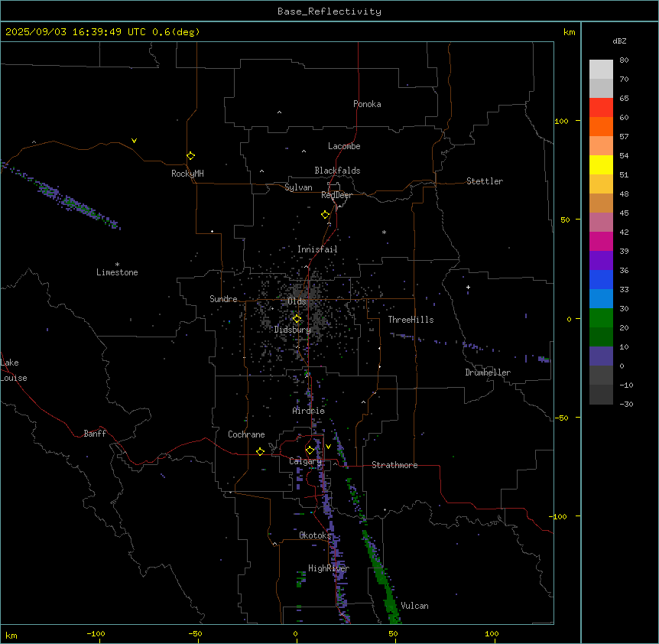Click the Calgary city label

305,461
